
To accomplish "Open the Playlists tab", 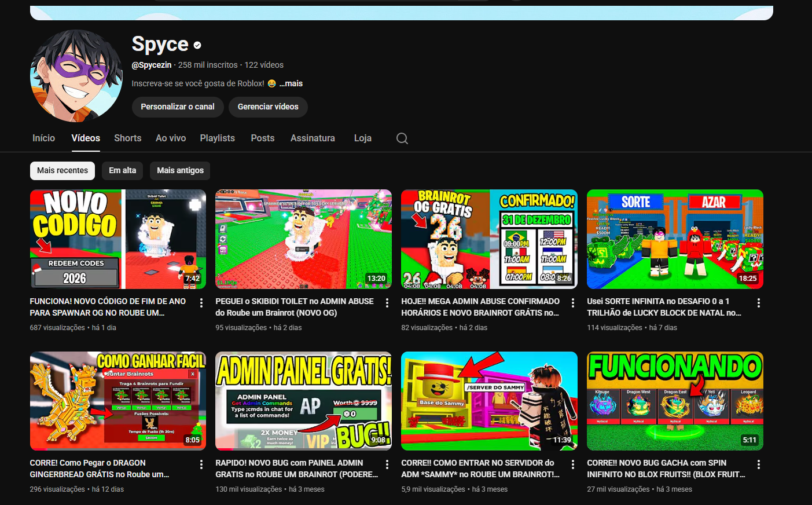I will 217,138.
